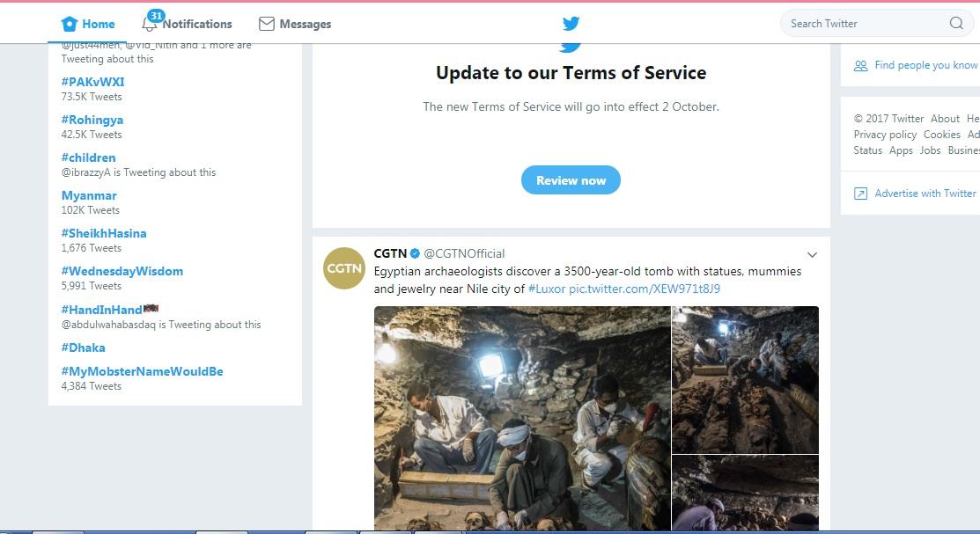Click the Advertise with Twitter arrow icon
980x534 pixels.
click(x=860, y=194)
